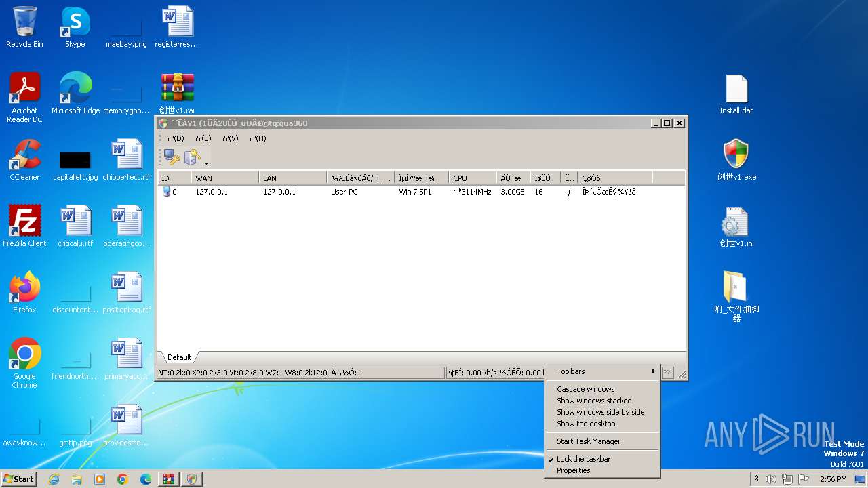Click the Win 7 SP1 cell
This screenshot has height=488, width=868.
415,192
